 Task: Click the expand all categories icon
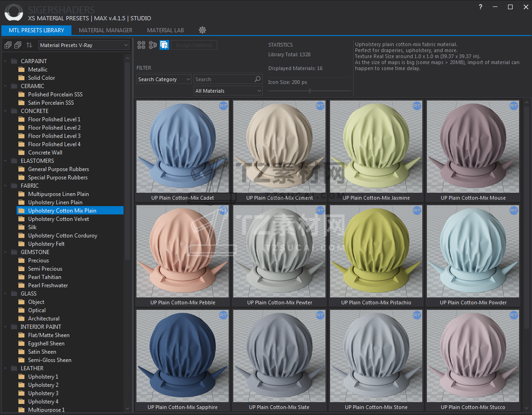tap(8, 45)
